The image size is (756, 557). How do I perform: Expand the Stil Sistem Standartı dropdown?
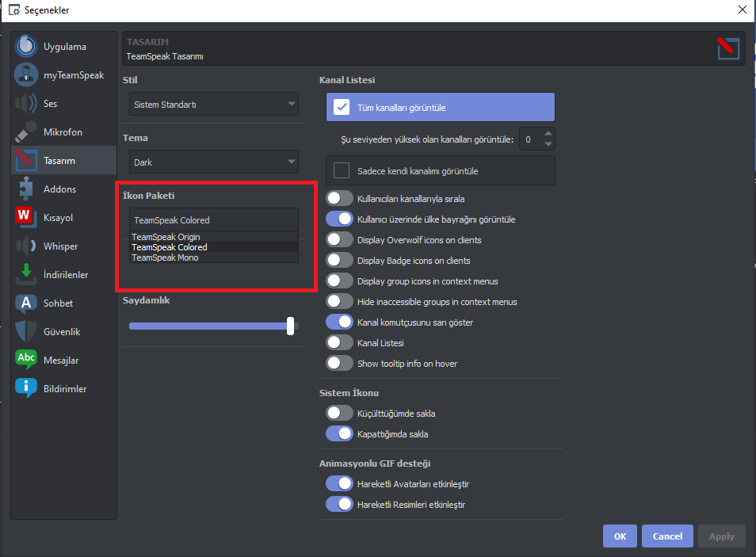tap(214, 104)
